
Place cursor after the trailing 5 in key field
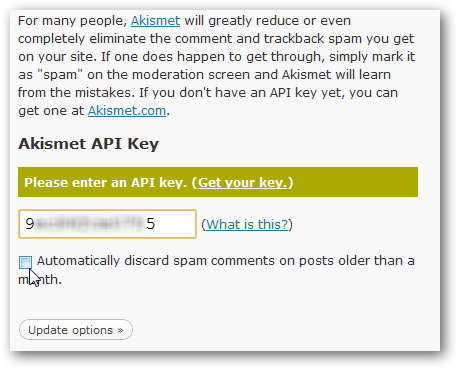tap(156, 224)
